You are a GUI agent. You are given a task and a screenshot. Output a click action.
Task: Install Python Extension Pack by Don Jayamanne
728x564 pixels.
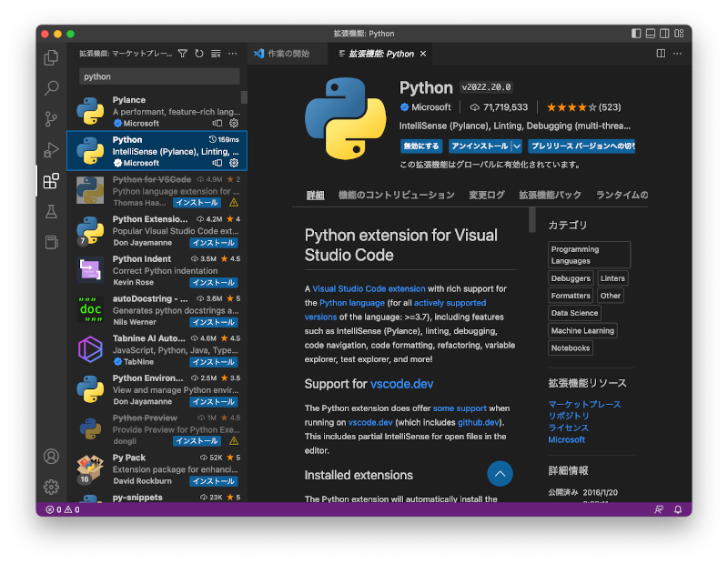tap(214, 243)
